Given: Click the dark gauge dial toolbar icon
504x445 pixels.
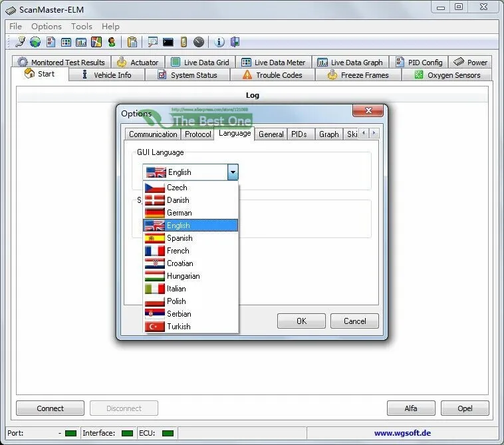Looking at the screenshot, I should click(199, 42).
